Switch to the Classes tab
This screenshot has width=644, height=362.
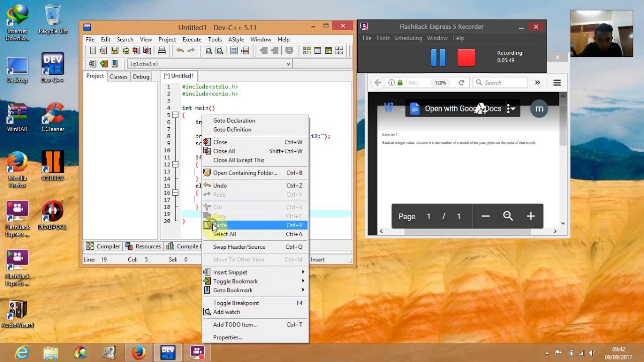tap(118, 76)
